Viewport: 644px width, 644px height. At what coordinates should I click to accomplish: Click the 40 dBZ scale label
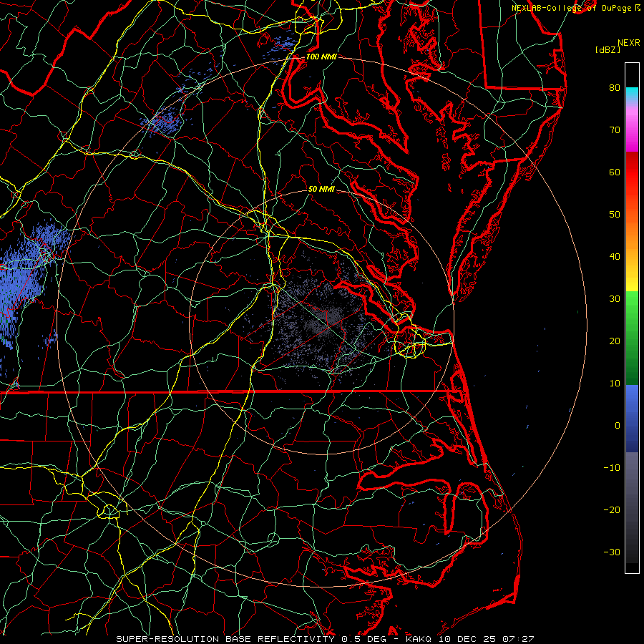(615, 257)
